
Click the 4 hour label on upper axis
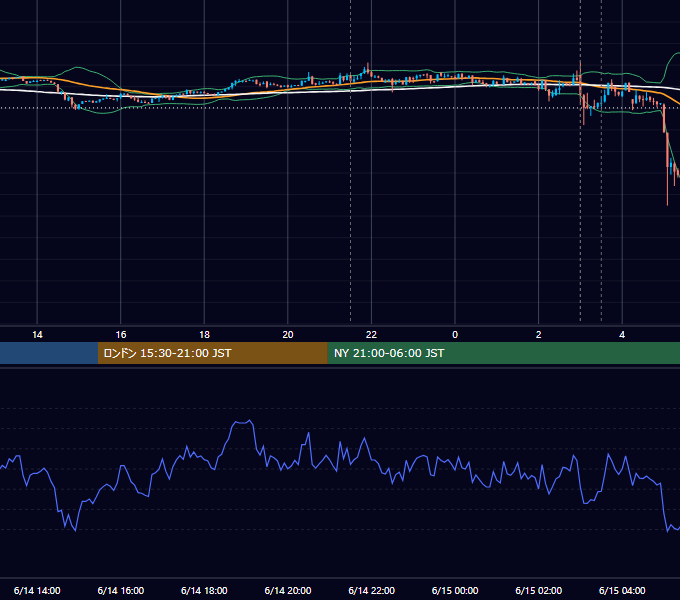pos(622,335)
